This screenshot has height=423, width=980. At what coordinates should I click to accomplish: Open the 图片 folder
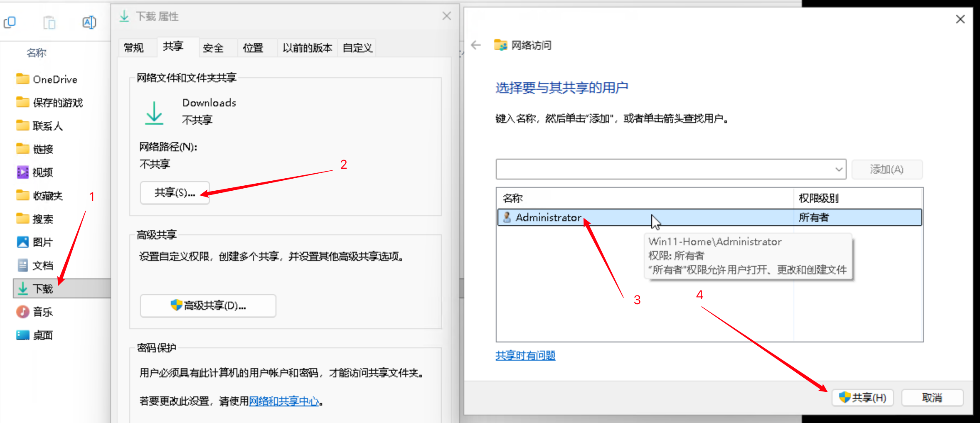point(42,242)
